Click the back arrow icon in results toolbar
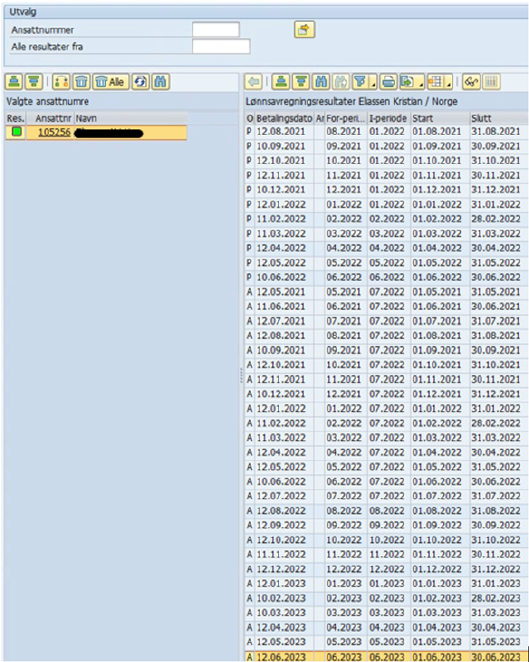 [254, 81]
